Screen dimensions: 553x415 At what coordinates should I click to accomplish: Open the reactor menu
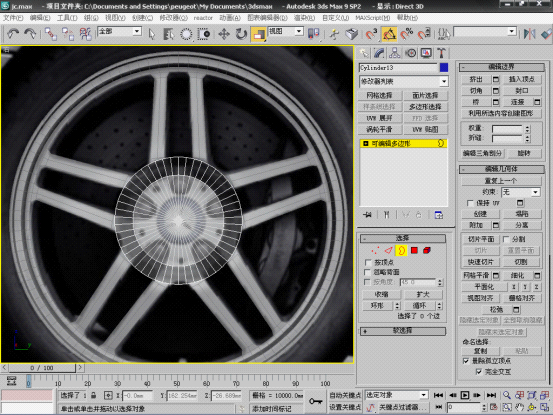203,18
